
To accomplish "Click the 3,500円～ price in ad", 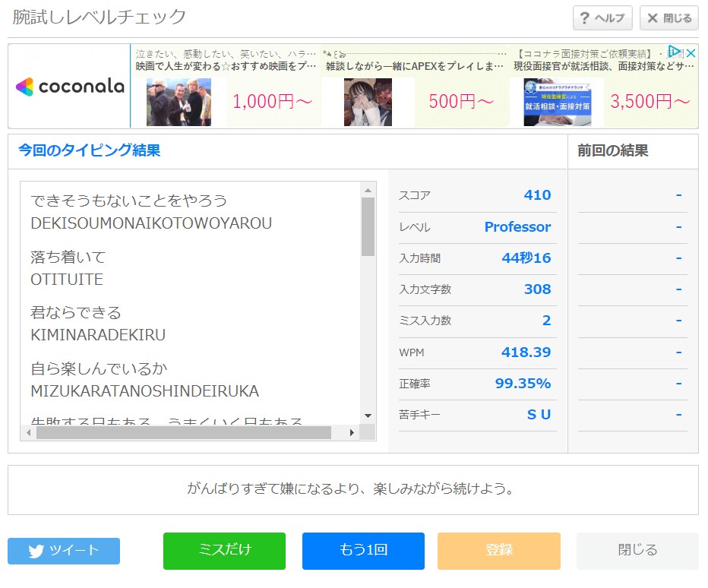I will click(650, 101).
